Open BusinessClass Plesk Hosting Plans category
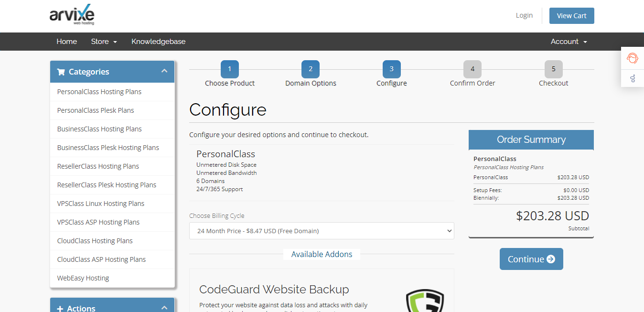The height and width of the screenshot is (312, 644). pos(112,148)
